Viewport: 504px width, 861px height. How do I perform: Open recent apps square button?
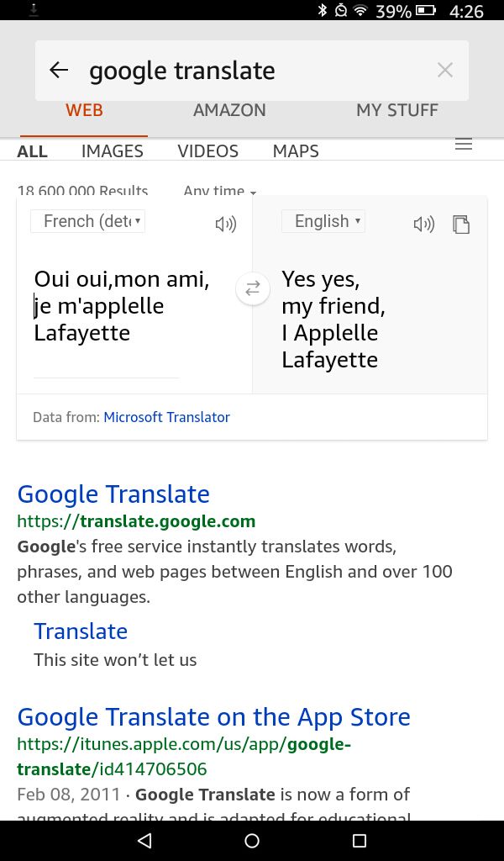(x=360, y=841)
